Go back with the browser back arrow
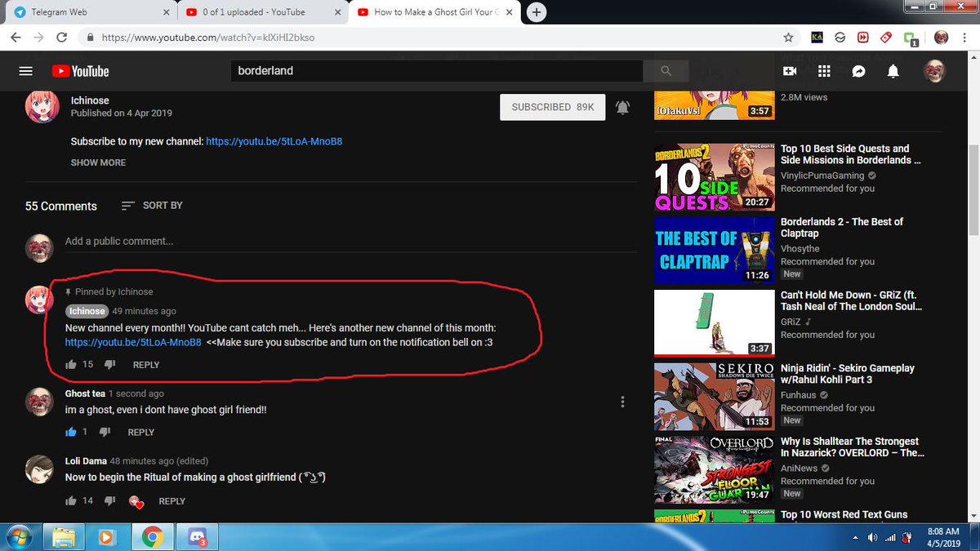 point(16,38)
